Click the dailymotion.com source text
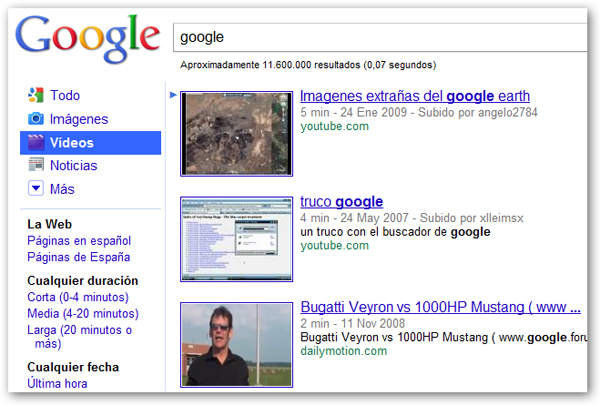Image resolution: width=600 pixels, height=405 pixels. (x=344, y=351)
